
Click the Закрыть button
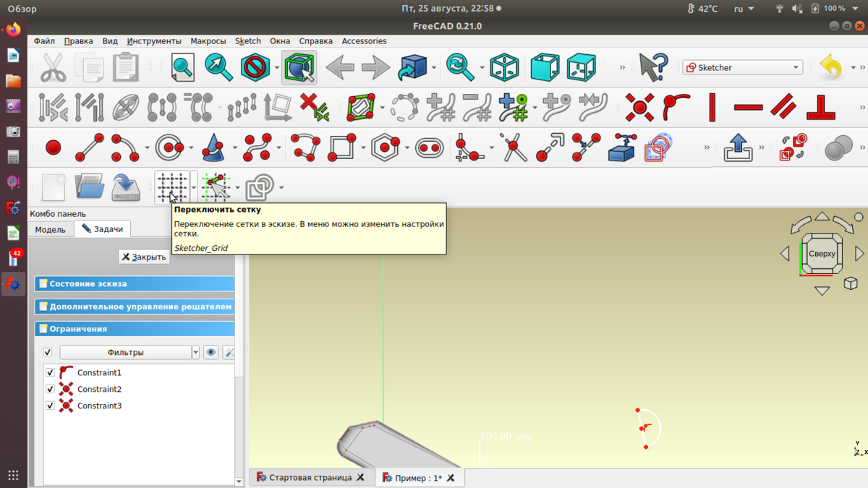[144, 257]
